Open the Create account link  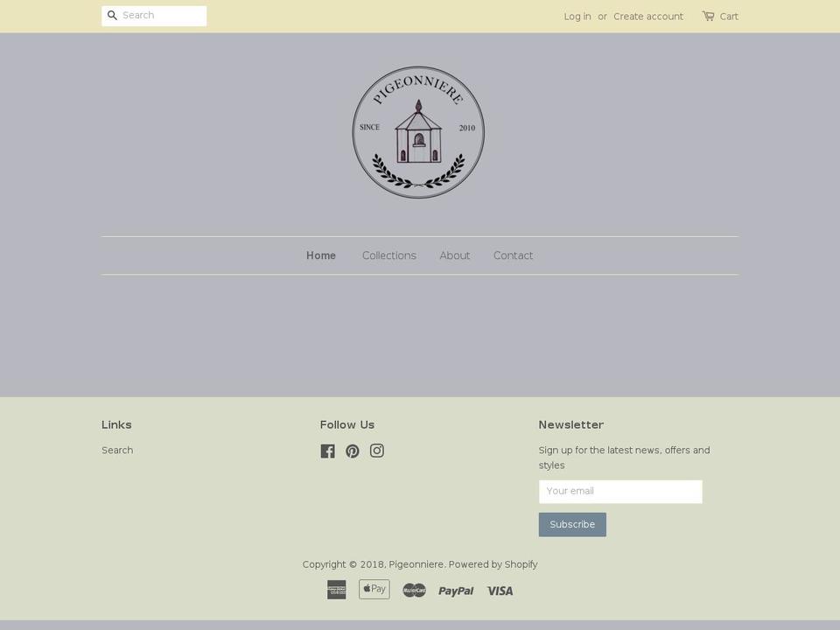(648, 17)
